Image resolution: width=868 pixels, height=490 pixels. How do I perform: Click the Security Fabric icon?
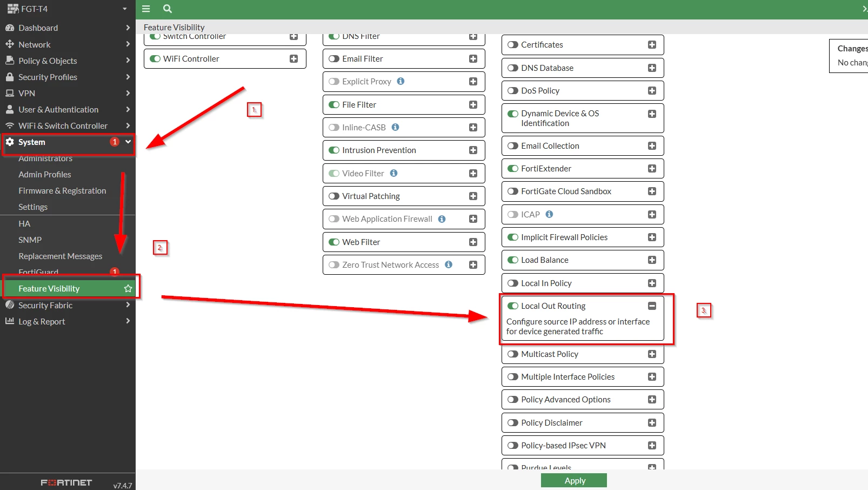click(10, 305)
